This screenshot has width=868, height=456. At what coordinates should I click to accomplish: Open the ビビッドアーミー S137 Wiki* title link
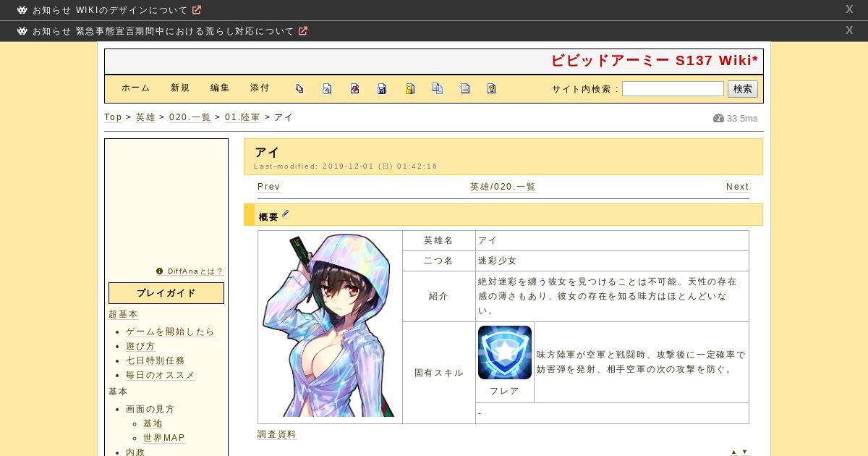655,61
